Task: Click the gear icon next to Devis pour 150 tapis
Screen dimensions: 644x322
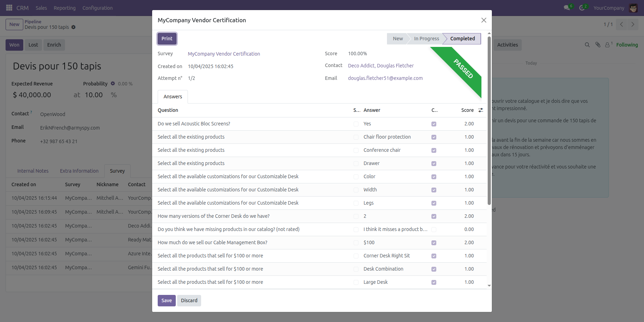Action: (73, 27)
